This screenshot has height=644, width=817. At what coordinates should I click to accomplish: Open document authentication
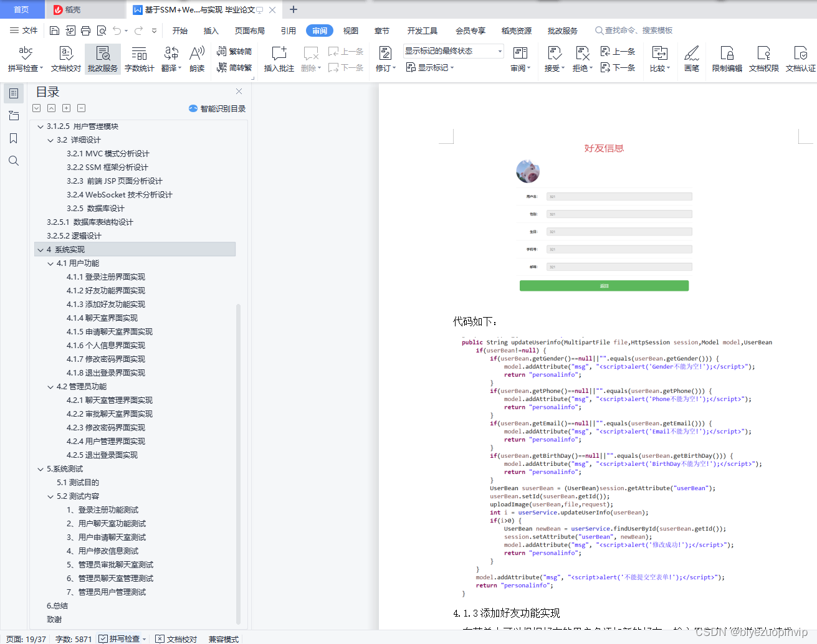tap(800, 59)
